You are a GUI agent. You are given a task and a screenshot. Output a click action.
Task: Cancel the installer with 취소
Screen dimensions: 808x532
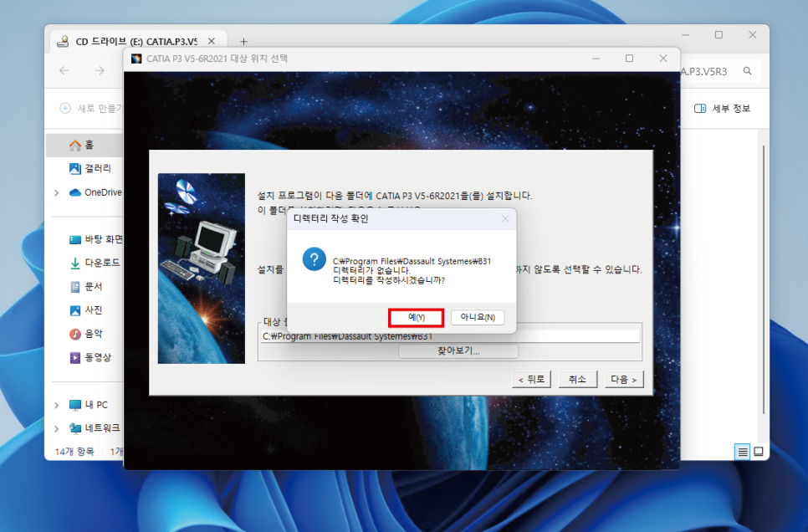coord(577,380)
